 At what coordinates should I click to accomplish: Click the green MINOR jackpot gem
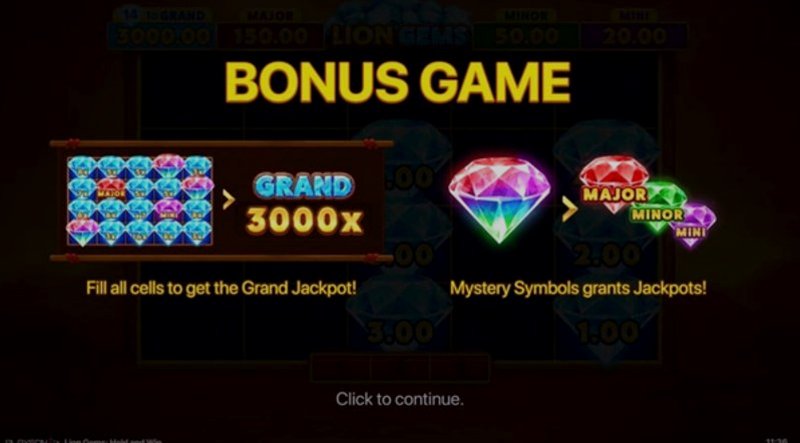click(660, 206)
